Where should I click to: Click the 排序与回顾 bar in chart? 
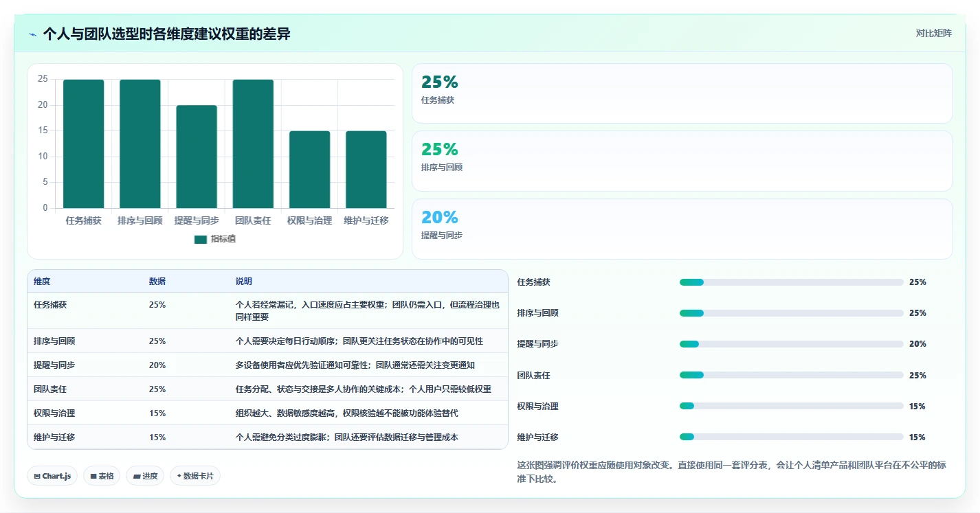[x=140, y=144]
